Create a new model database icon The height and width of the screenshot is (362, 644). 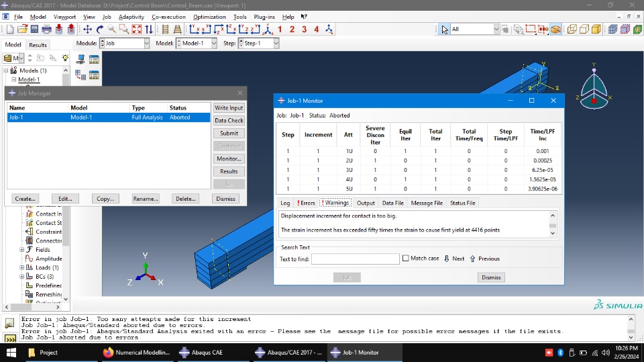tap(10, 29)
